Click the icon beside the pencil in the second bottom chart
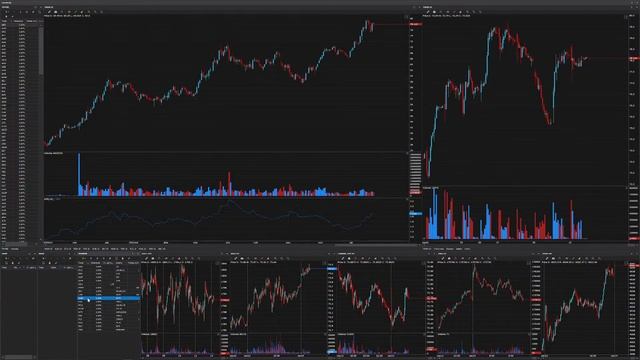 pyautogui.click(x=242, y=258)
